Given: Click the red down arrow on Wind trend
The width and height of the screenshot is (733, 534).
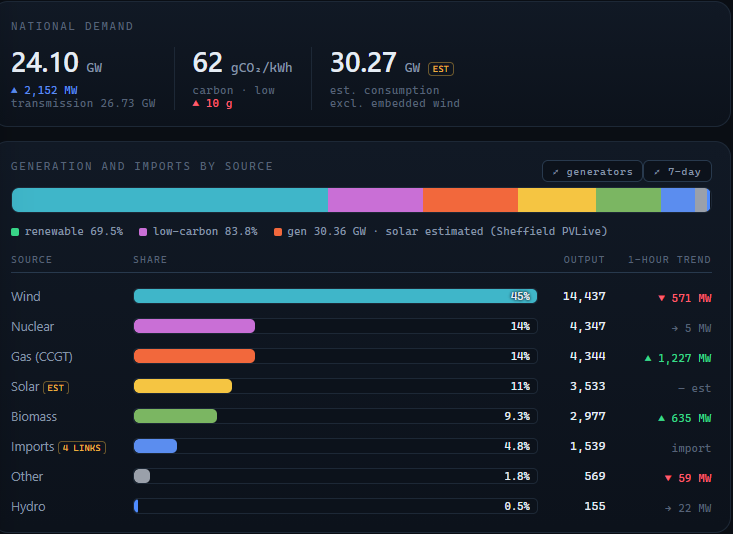Looking at the screenshot, I should coord(661,298).
